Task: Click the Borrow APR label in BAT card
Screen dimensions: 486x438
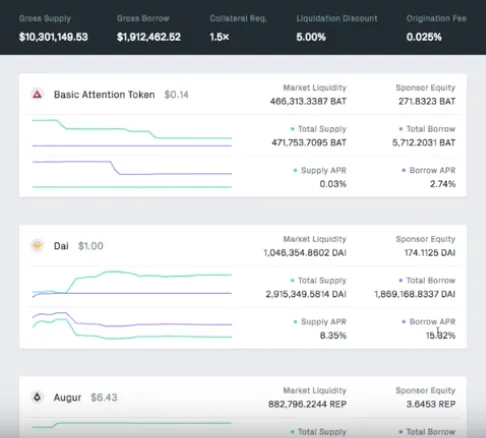Action: [432, 170]
